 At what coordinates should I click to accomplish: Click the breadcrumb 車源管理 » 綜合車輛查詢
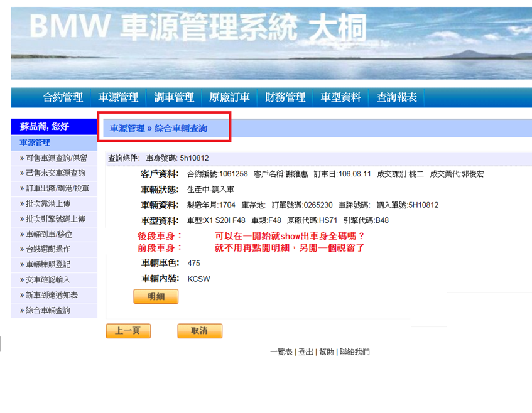(158, 129)
